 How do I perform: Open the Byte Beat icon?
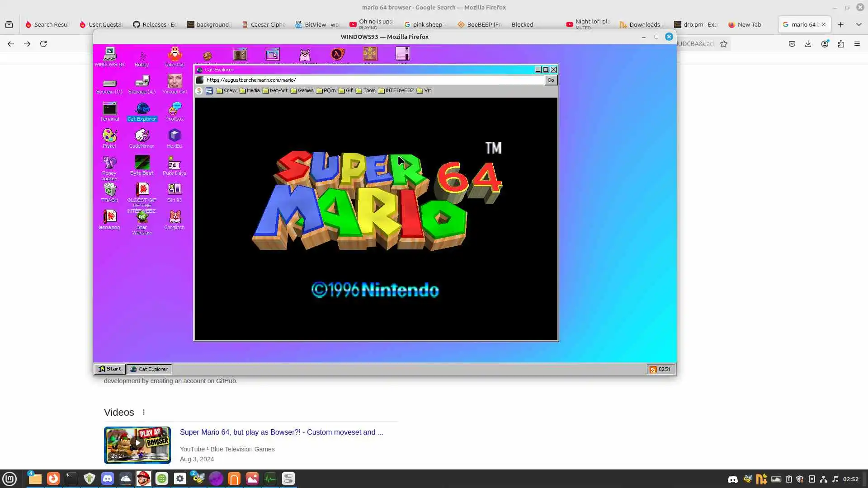coord(142,163)
